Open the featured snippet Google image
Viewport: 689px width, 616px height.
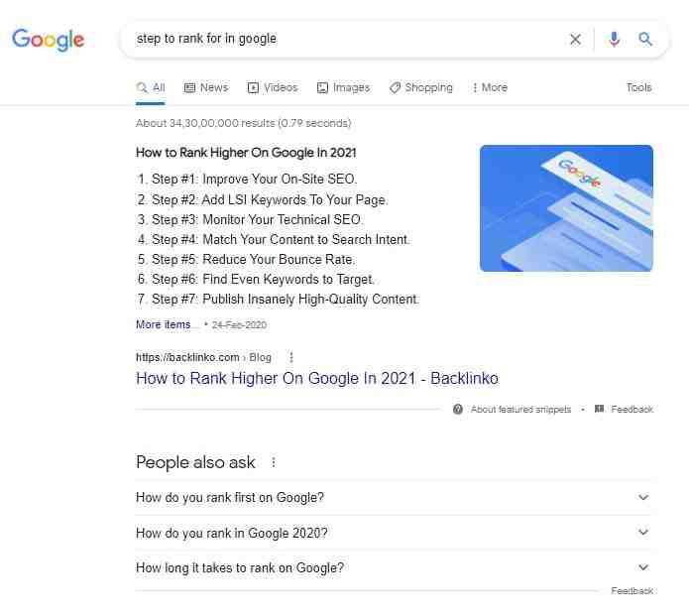click(566, 208)
